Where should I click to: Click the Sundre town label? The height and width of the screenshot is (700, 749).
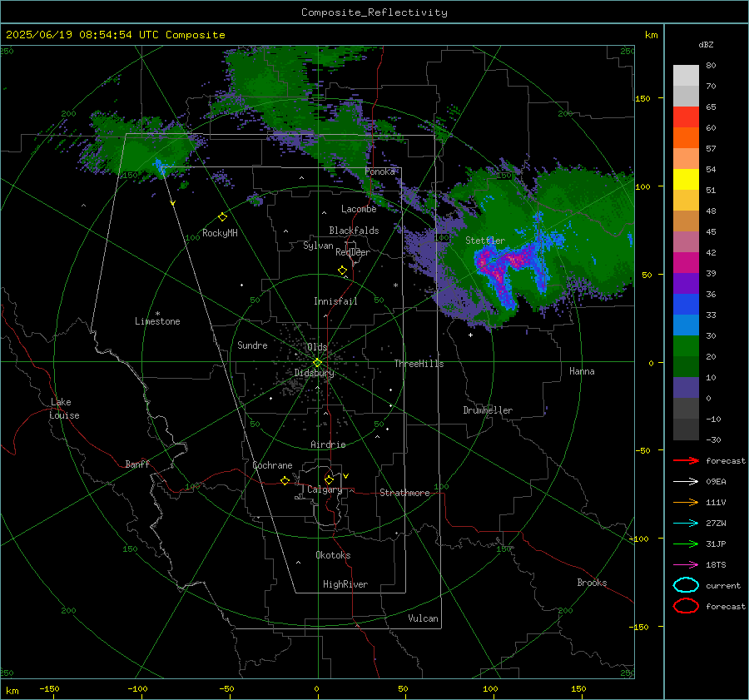(252, 345)
